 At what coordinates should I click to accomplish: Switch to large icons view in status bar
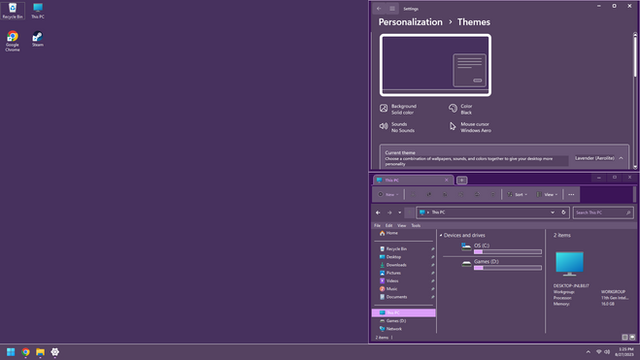click(632, 337)
